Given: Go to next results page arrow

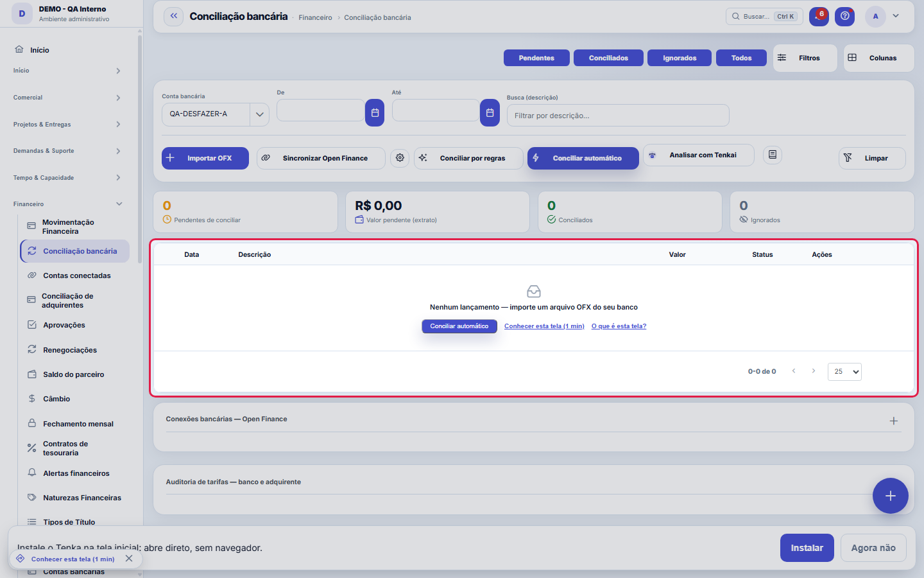Looking at the screenshot, I should (x=814, y=371).
